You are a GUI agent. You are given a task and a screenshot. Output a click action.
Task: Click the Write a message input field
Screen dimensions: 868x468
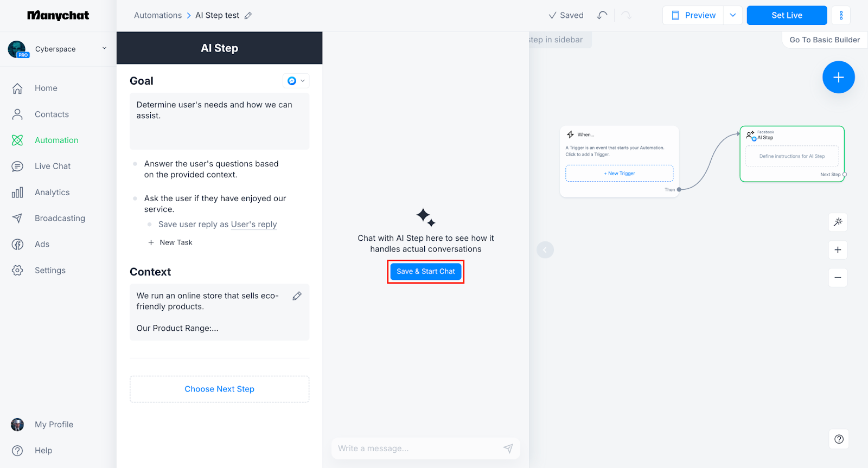(417, 448)
